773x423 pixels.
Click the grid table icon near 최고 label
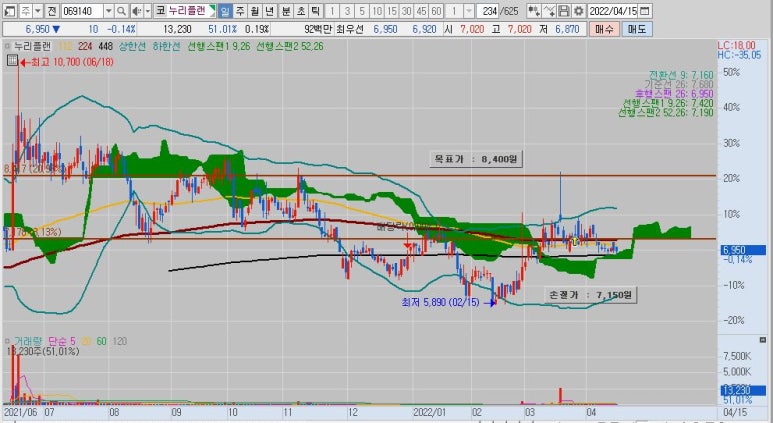click(13, 61)
